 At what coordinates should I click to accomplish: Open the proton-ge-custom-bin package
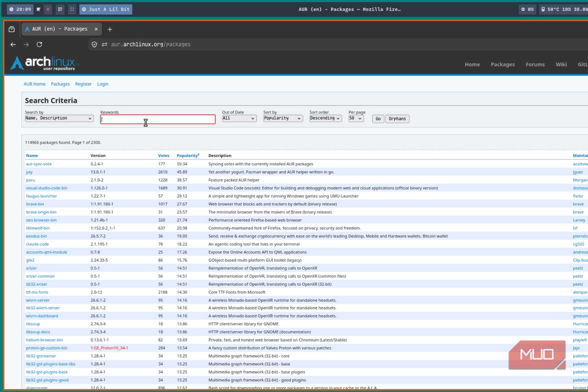click(x=47, y=348)
